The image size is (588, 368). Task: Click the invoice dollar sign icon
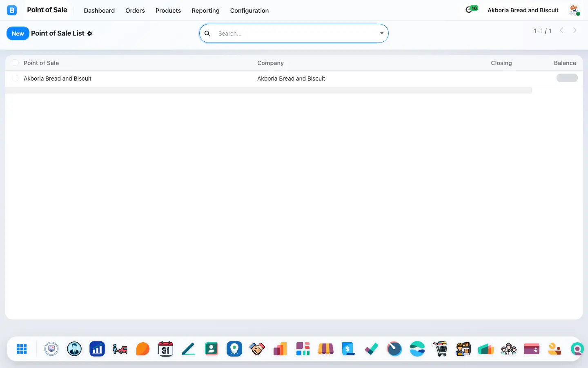pyautogui.click(x=348, y=349)
